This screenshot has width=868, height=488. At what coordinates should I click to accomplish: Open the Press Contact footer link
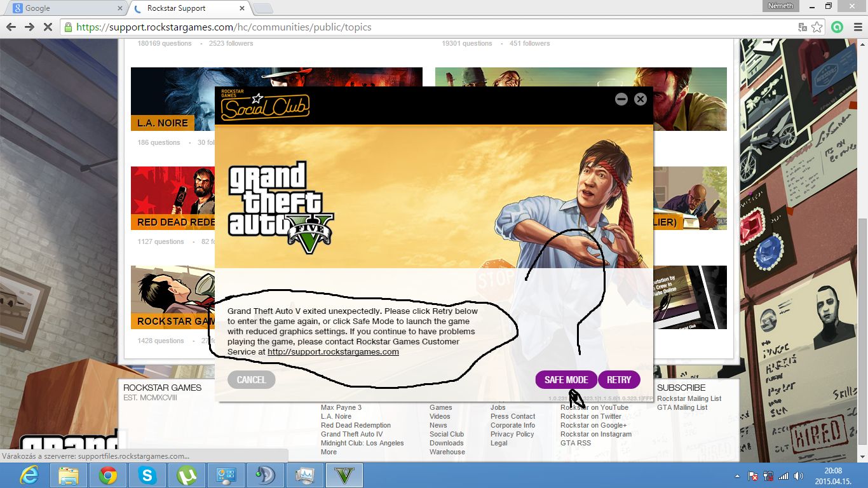point(513,416)
